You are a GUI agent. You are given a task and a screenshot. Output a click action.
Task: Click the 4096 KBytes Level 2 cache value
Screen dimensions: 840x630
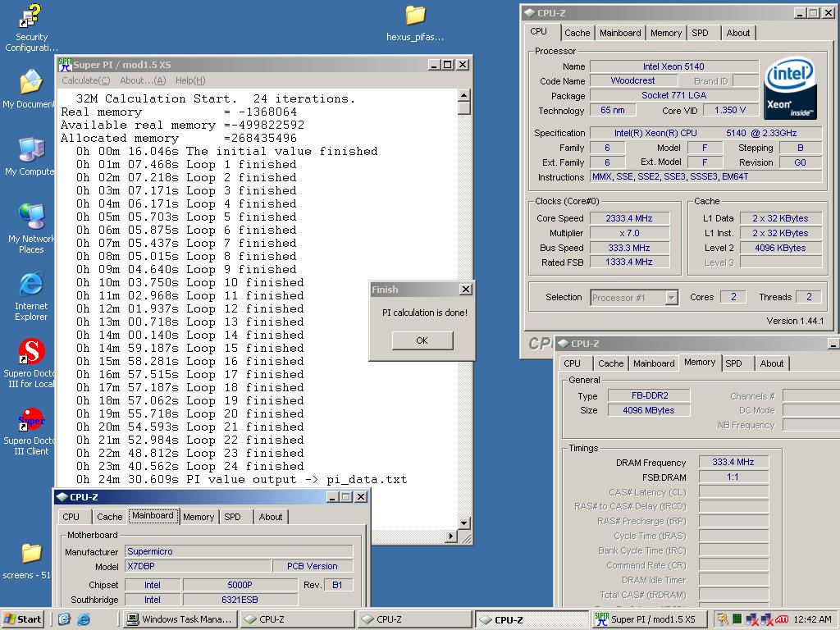pyautogui.click(x=781, y=248)
